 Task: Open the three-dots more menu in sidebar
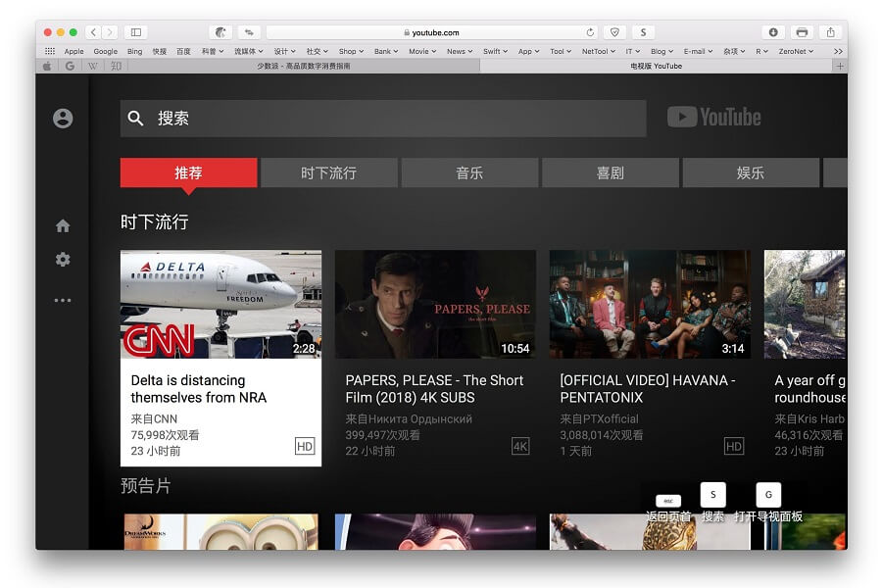coord(63,301)
